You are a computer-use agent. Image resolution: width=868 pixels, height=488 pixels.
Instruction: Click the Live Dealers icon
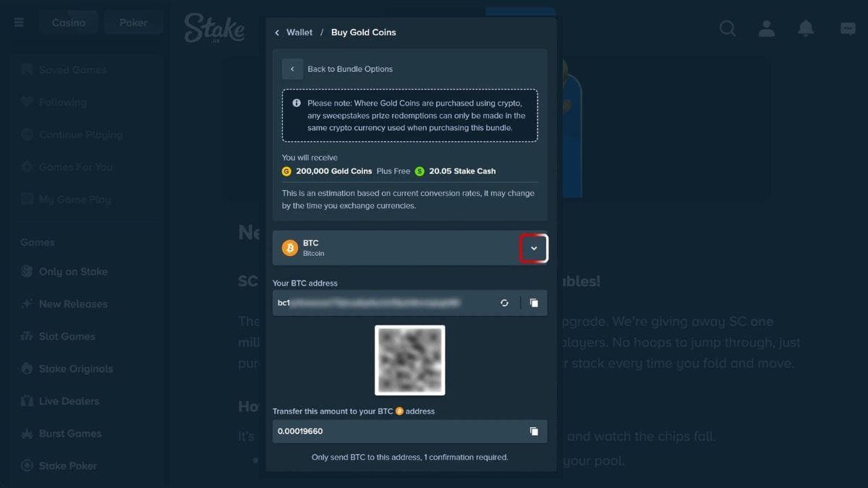pyautogui.click(x=27, y=401)
